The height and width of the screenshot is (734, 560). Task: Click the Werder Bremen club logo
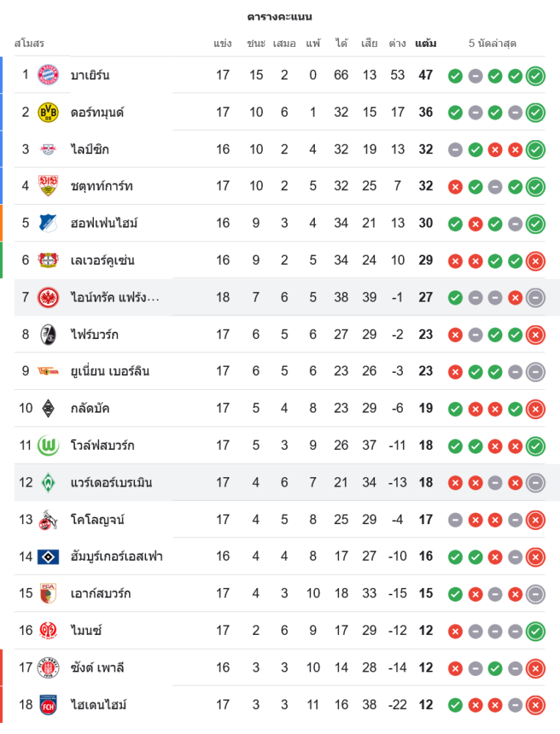click(48, 482)
